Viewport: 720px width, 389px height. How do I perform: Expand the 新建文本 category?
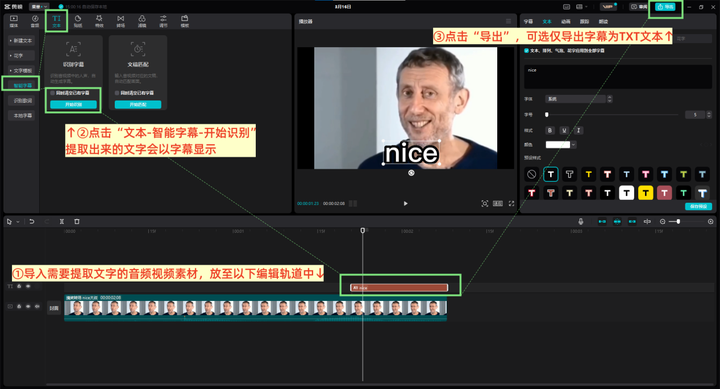[21, 41]
